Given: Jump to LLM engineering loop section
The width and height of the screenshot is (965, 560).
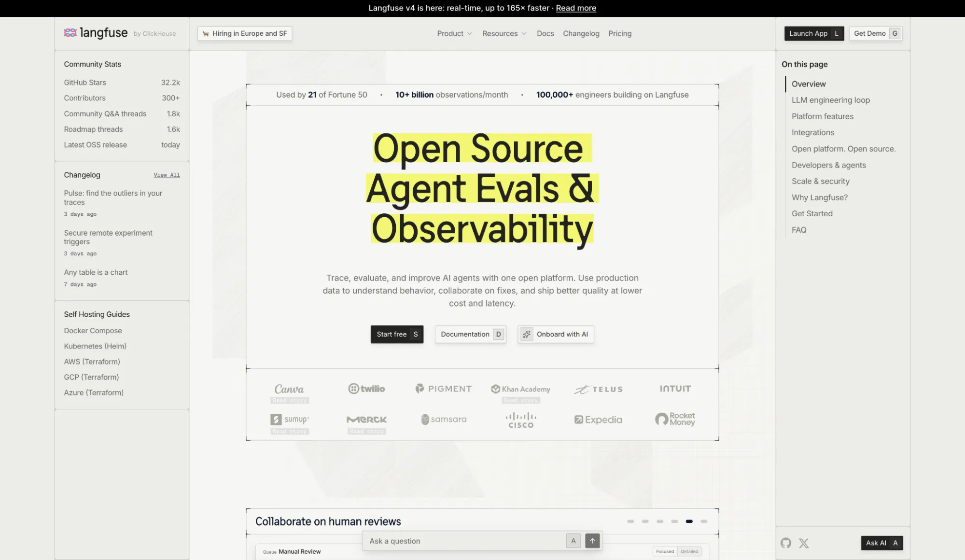Looking at the screenshot, I should coord(830,100).
